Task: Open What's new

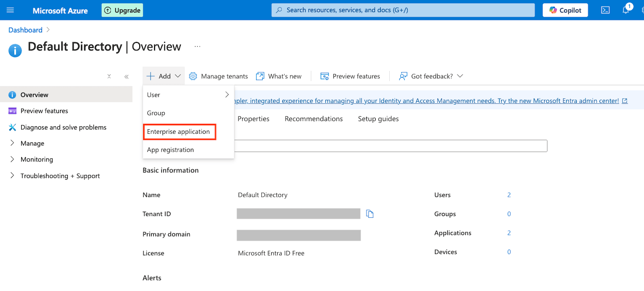Action: [279, 76]
